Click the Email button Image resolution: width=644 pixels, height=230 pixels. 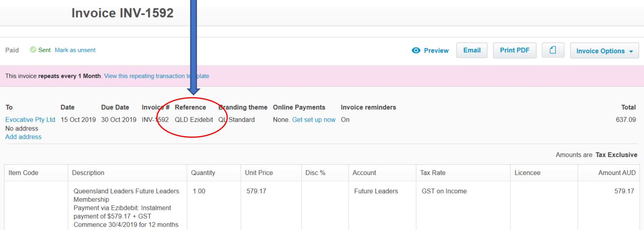point(472,51)
